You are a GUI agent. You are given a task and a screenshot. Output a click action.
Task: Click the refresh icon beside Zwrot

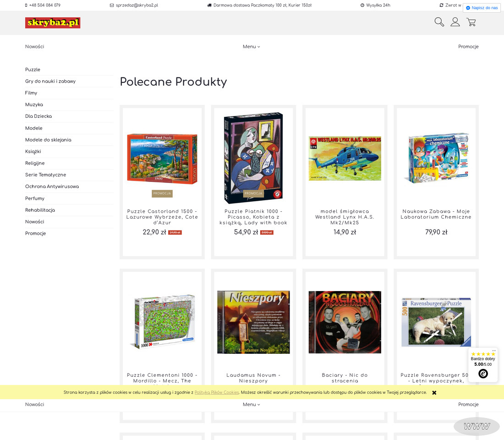tap(441, 5)
